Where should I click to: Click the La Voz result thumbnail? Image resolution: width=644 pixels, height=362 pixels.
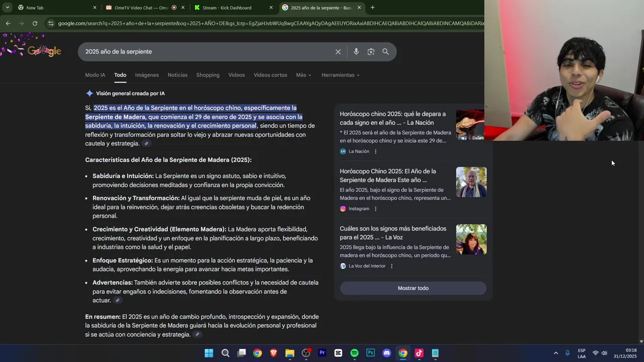point(471,239)
